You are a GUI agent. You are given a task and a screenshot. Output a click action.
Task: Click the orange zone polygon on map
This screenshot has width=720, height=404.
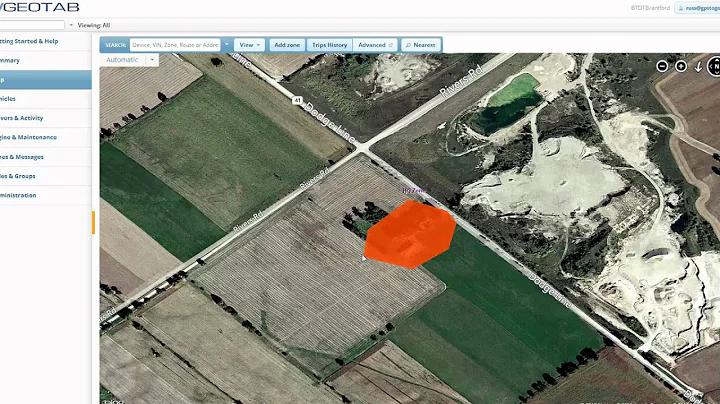[x=410, y=234]
